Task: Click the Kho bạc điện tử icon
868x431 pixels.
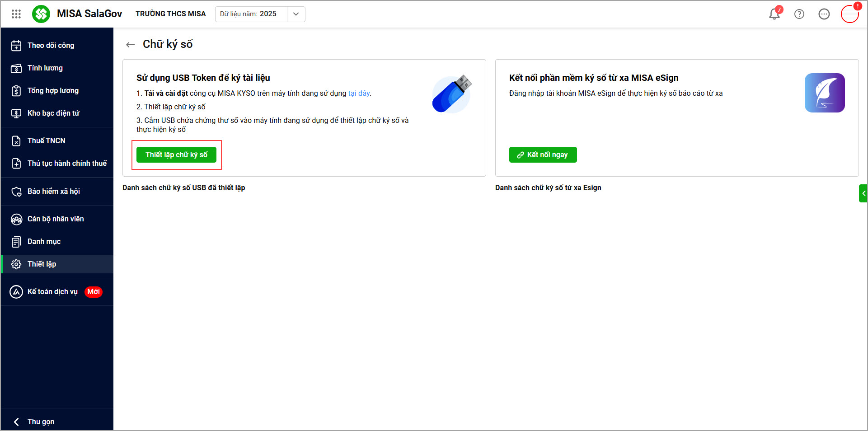Action: 16,113
